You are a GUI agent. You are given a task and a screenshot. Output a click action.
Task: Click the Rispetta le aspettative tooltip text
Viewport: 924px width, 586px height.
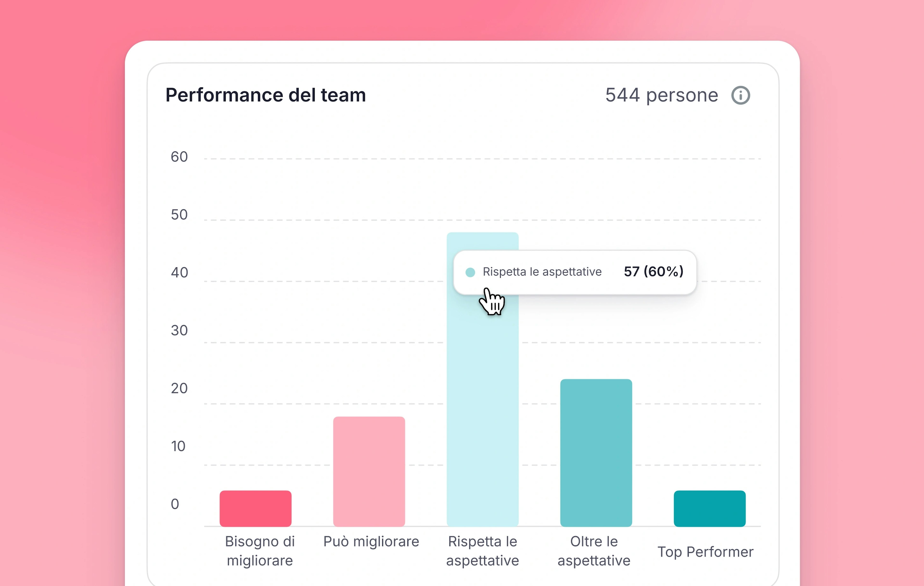[x=542, y=272]
